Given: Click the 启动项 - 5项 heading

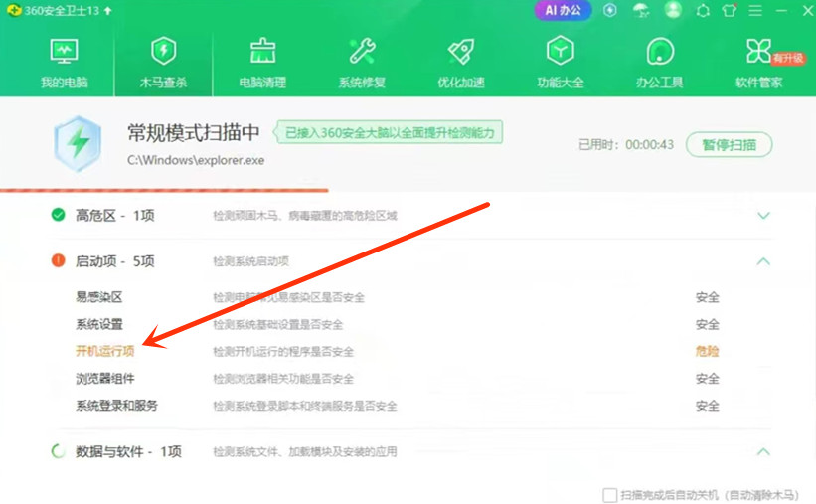Looking at the screenshot, I should [115, 260].
